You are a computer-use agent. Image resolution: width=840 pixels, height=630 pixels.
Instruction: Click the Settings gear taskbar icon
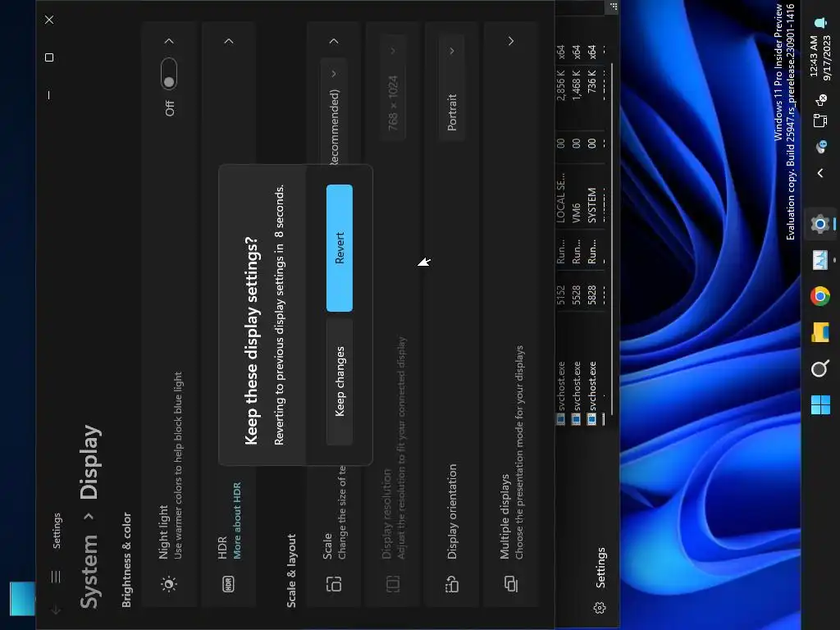[820, 223]
